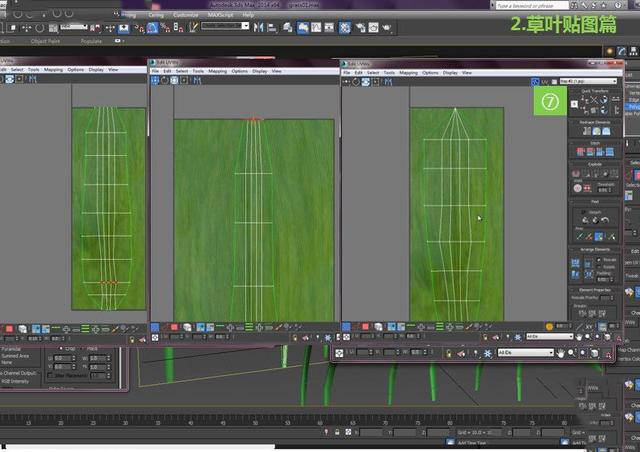Click last Stitch icon in Stitch rollout
The width and height of the screenshot is (640, 452).
610,152
